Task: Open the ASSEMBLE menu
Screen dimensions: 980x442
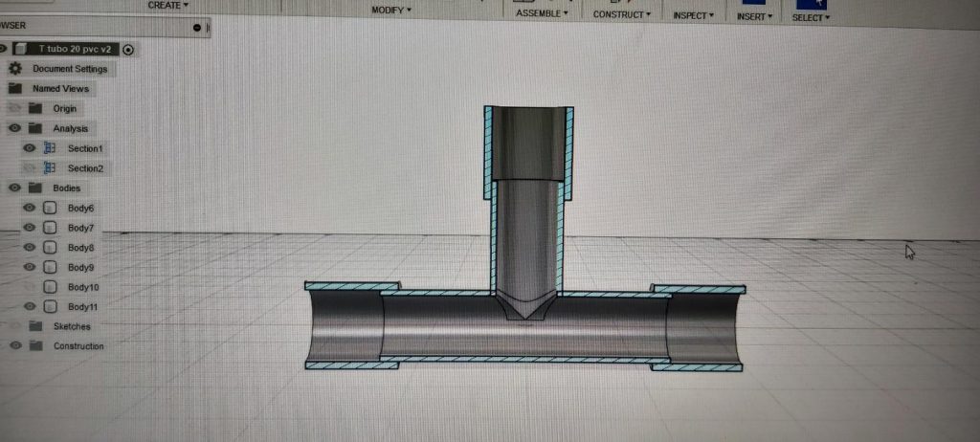Action: 542,13
